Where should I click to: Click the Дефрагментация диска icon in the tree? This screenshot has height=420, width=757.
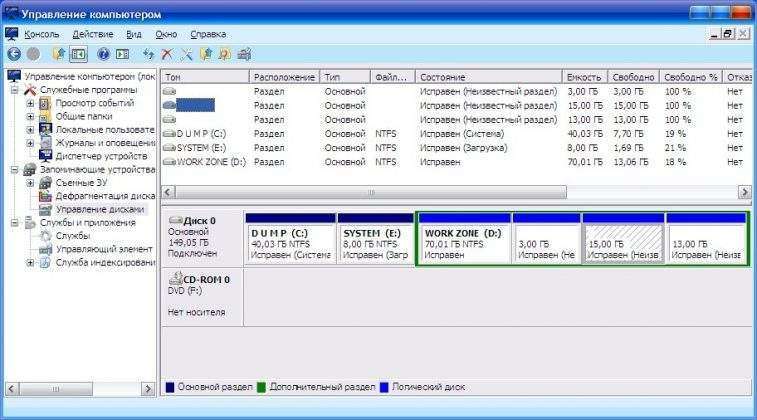[x=45, y=196]
